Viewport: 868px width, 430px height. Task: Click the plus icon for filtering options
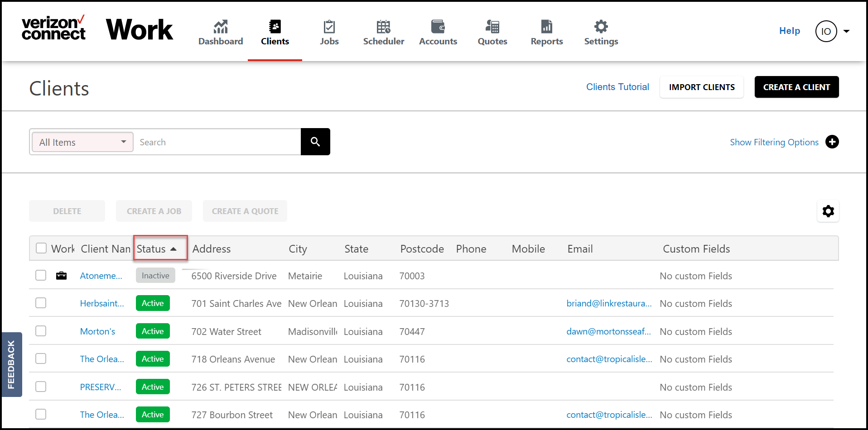coord(832,142)
